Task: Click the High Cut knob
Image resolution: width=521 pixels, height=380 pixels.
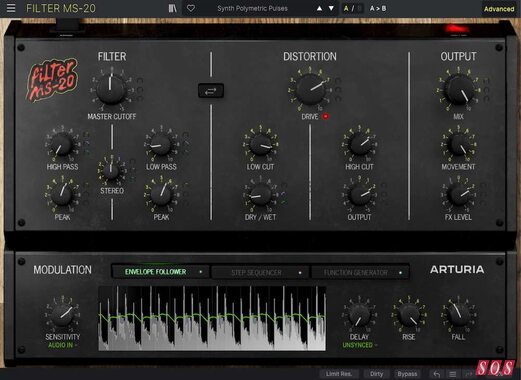Action: tap(359, 144)
